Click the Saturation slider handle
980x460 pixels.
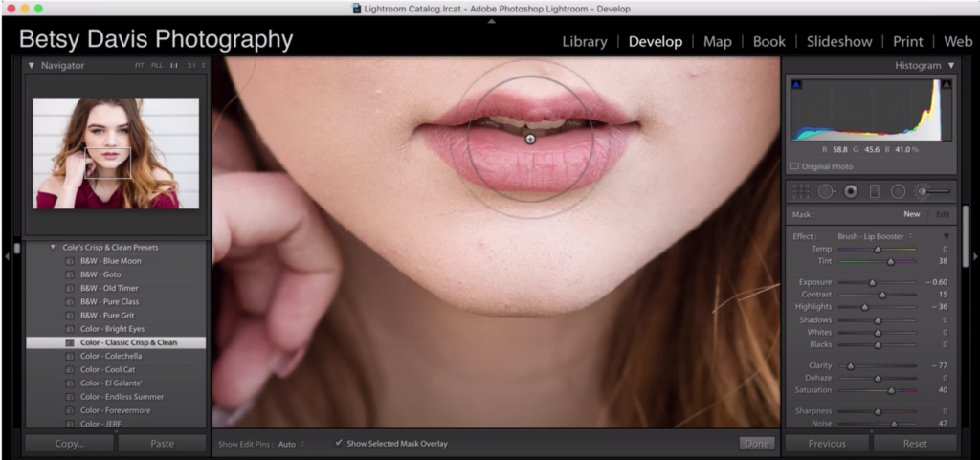point(891,390)
